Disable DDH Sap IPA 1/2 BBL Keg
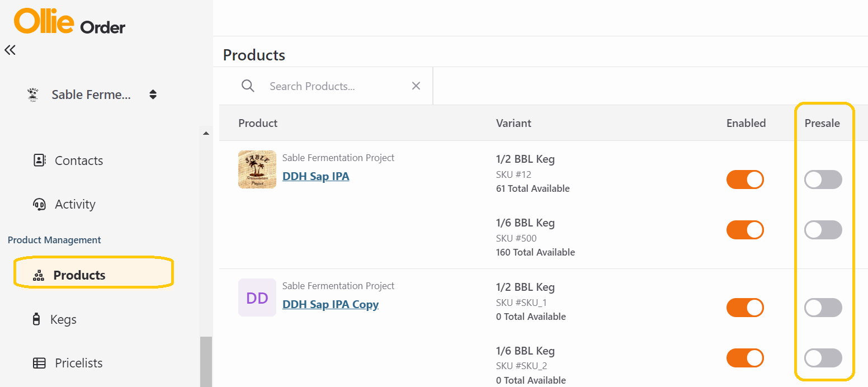 (745, 180)
